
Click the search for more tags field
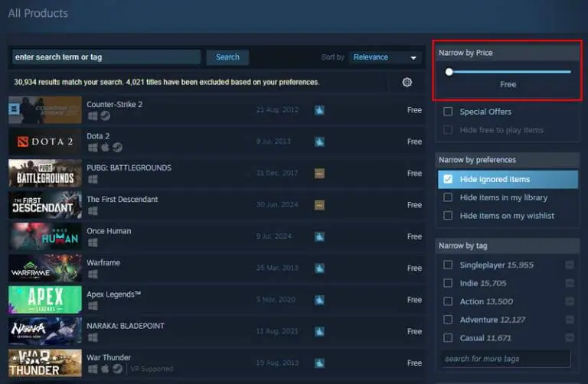[x=506, y=359]
